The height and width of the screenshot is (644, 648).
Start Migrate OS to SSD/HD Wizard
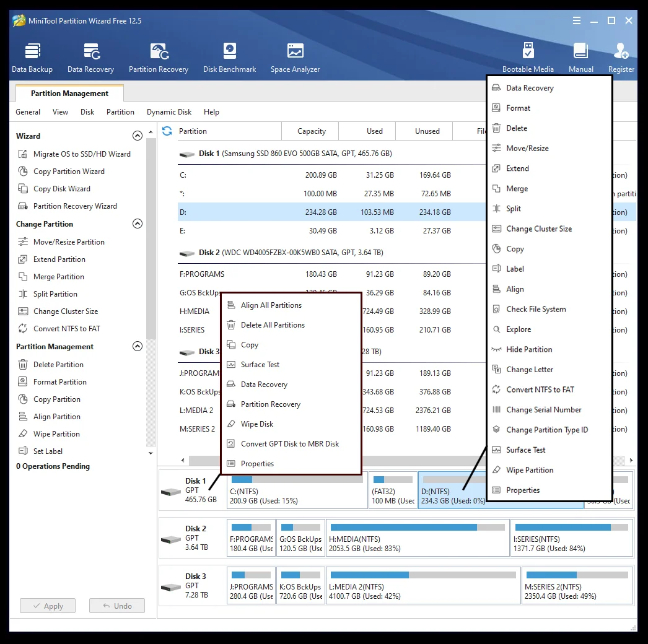click(74, 154)
